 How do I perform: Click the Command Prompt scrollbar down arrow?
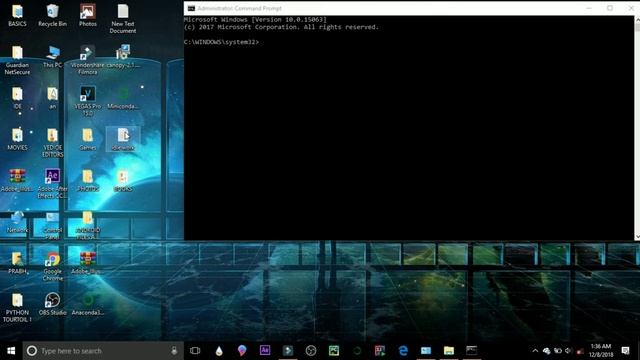coord(637,237)
